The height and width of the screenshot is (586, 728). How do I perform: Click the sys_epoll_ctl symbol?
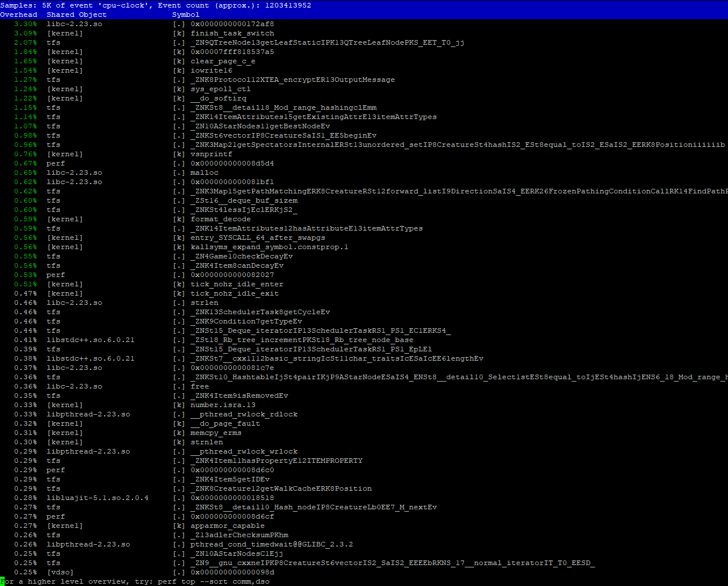click(221, 89)
